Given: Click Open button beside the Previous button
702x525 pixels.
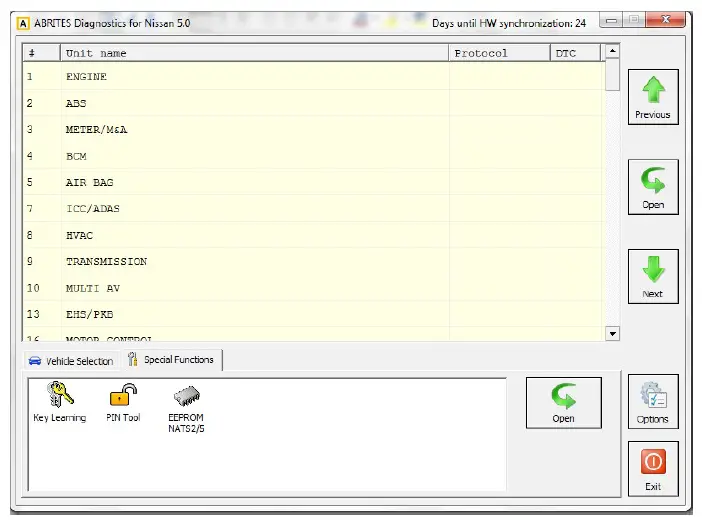Looking at the screenshot, I should click(653, 187).
